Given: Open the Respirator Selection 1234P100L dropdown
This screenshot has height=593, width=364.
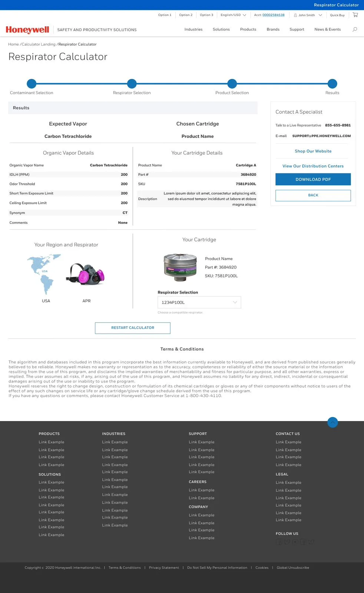Looking at the screenshot, I should coord(199,302).
